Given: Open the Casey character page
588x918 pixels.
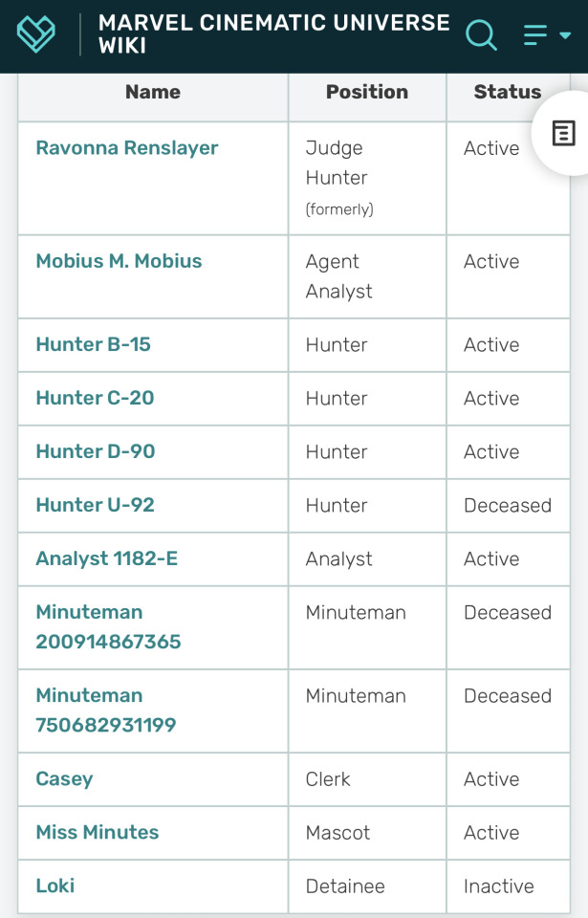Looking at the screenshot, I should pos(64,778).
